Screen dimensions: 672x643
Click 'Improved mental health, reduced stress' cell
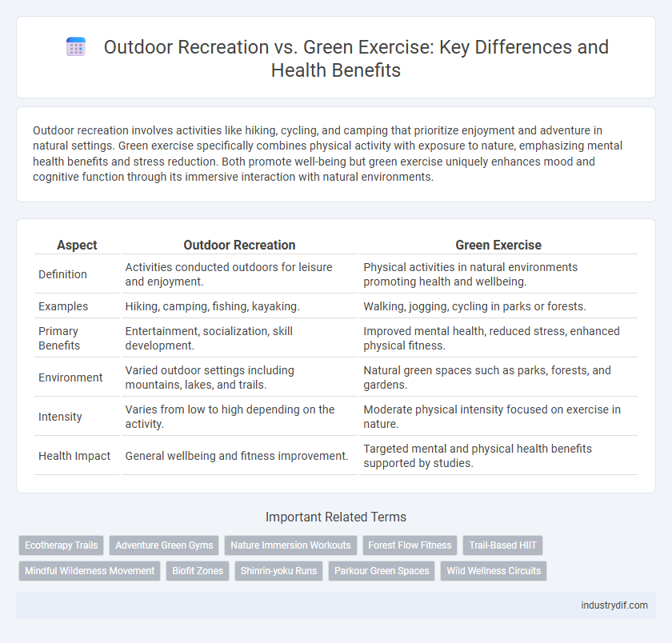[x=498, y=338]
